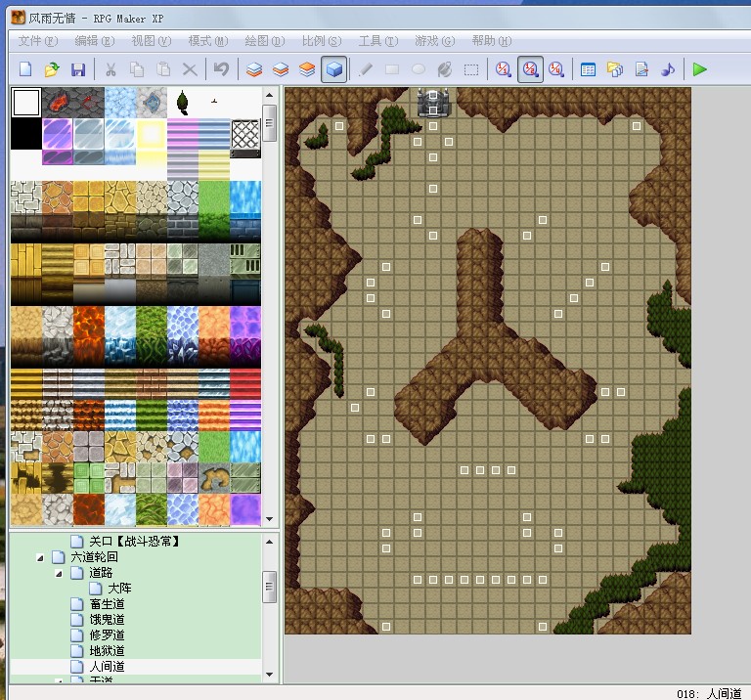Open the 编辑(E) menu

click(x=94, y=41)
